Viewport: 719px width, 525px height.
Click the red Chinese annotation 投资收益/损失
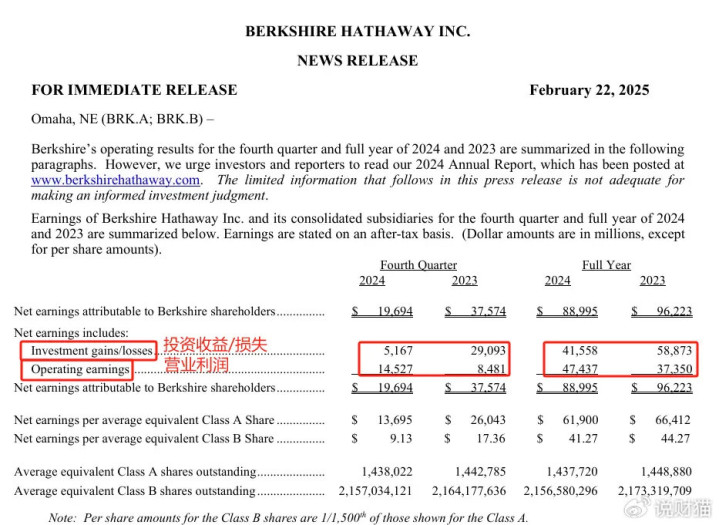pyautogui.click(x=216, y=345)
